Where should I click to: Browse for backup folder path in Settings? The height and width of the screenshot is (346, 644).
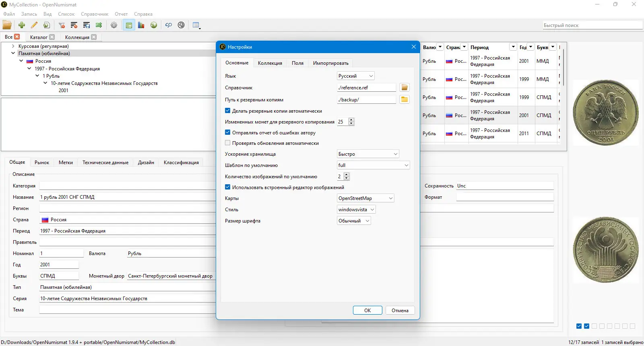click(x=405, y=99)
